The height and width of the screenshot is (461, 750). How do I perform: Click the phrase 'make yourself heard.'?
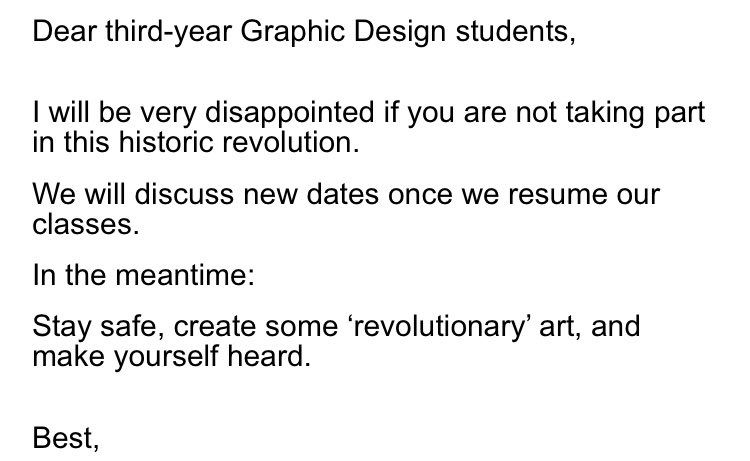click(x=172, y=357)
